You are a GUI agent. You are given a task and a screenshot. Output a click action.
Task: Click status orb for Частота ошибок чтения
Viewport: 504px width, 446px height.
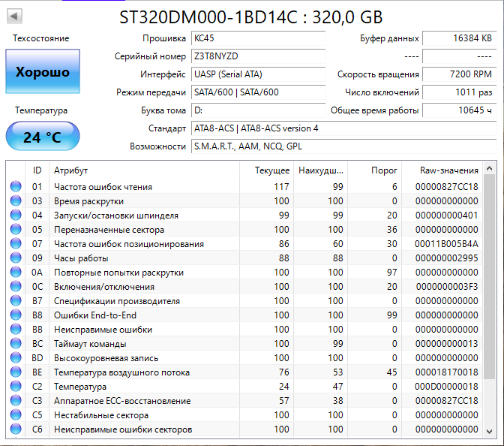coord(16,187)
